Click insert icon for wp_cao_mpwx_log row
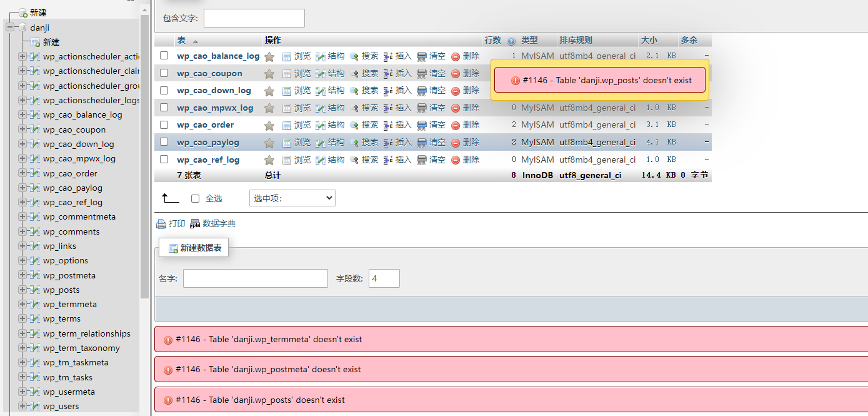 [388, 108]
